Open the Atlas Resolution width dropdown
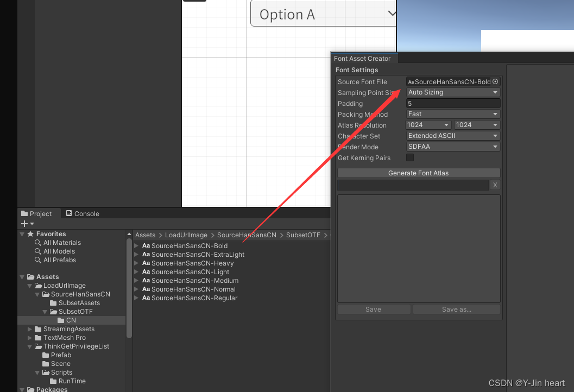Viewport: 574px width, 392px height. pyautogui.click(x=428, y=125)
